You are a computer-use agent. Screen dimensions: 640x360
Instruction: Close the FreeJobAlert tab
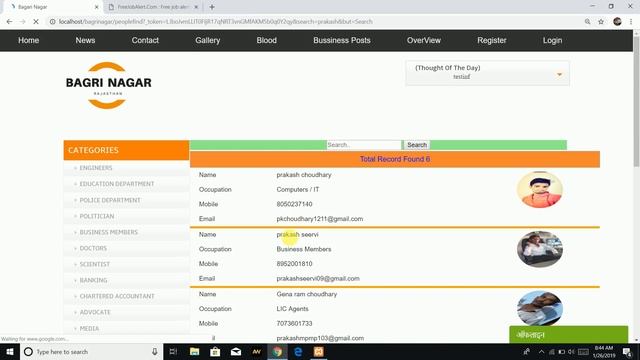coord(196,7)
